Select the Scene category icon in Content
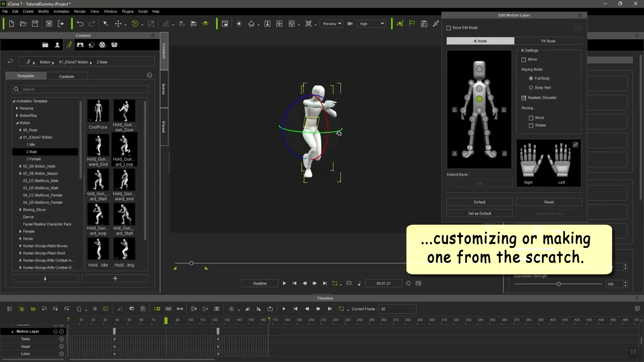This screenshot has width=644, height=362. 80,45
